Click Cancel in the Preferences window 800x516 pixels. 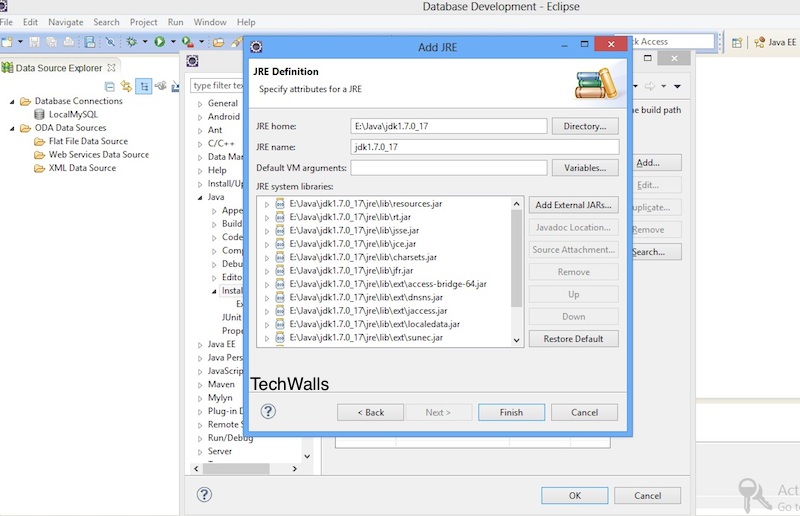pyautogui.click(x=647, y=495)
